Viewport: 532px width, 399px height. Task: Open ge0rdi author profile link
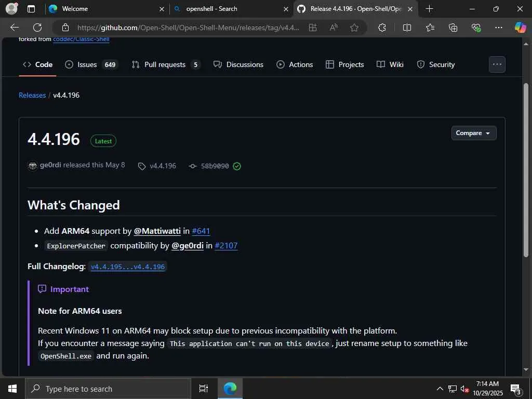(50, 165)
